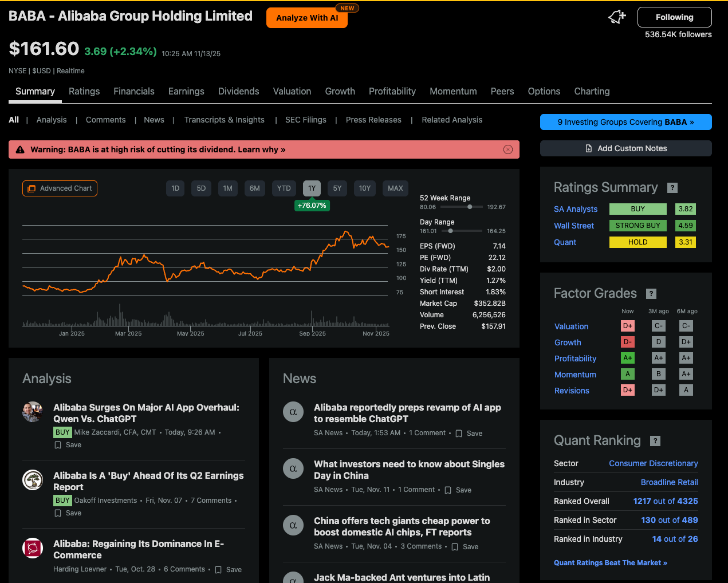This screenshot has width=728, height=583.
Task: Select the MAX chart range
Action: tap(395, 188)
